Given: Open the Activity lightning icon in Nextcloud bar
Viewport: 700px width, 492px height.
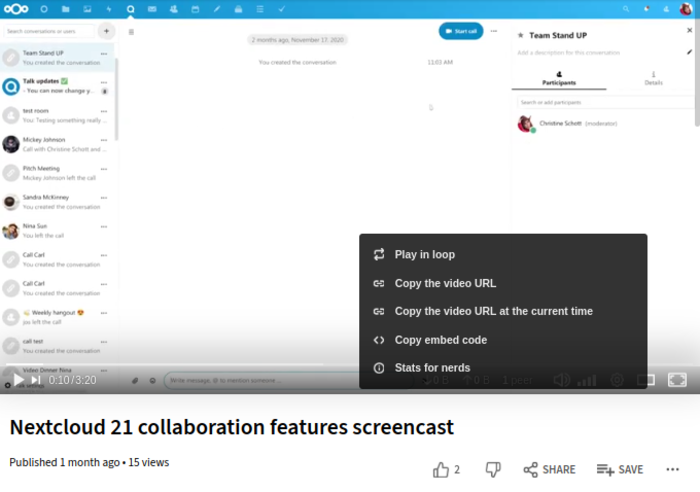Looking at the screenshot, I should pyautogui.click(x=109, y=9).
